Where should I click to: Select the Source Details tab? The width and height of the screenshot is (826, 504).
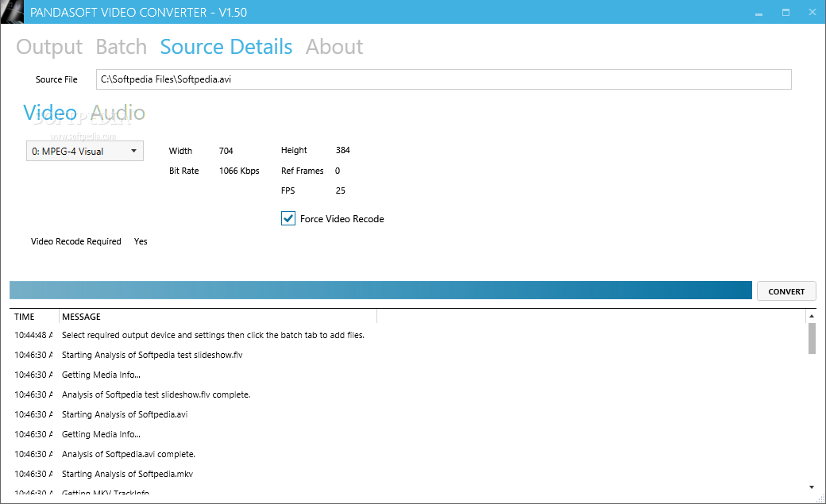[226, 47]
